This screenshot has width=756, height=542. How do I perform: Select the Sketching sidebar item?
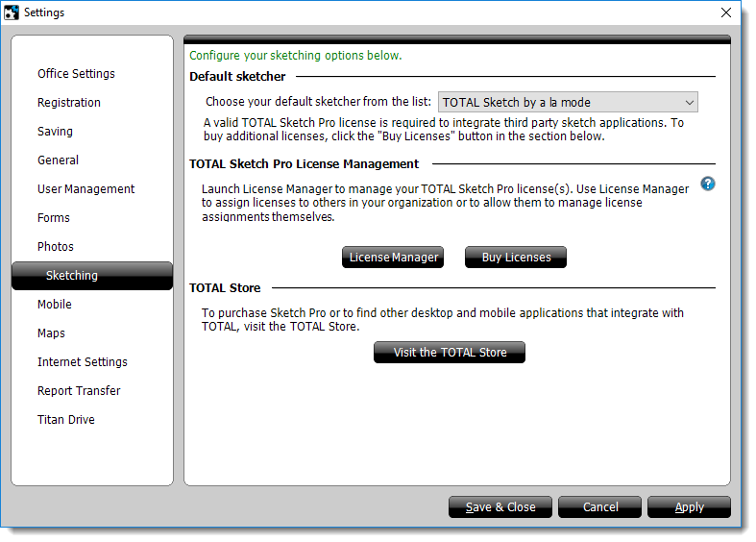(x=72, y=276)
